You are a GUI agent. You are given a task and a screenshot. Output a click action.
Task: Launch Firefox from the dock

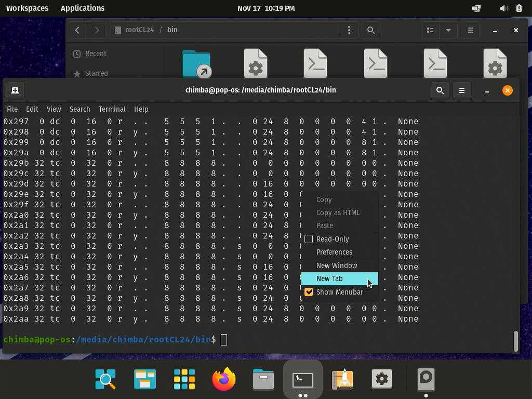[224, 379]
